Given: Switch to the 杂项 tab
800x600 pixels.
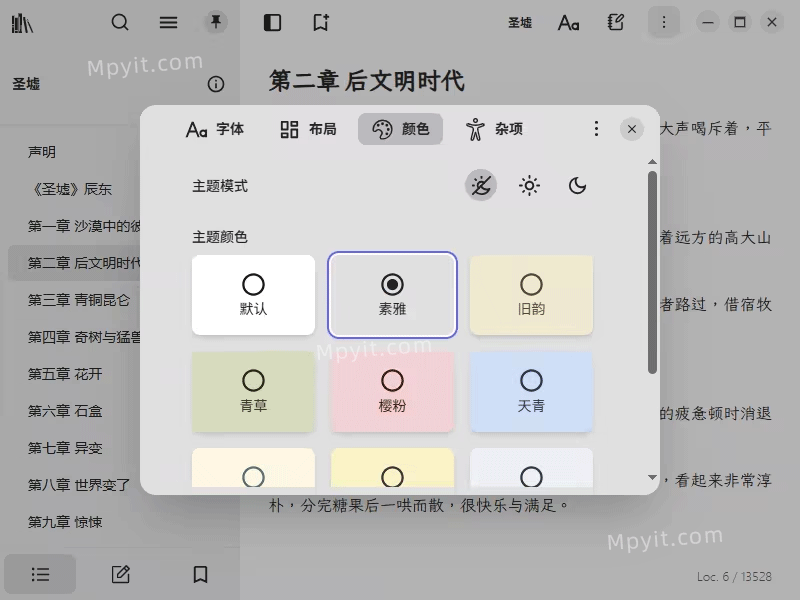Looking at the screenshot, I should point(494,129).
